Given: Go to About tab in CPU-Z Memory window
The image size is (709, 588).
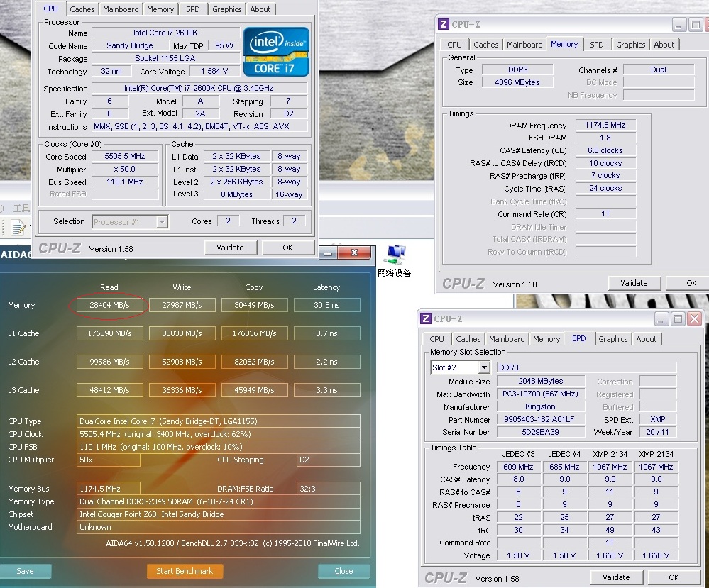Looking at the screenshot, I should pyautogui.click(x=664, y=45).
